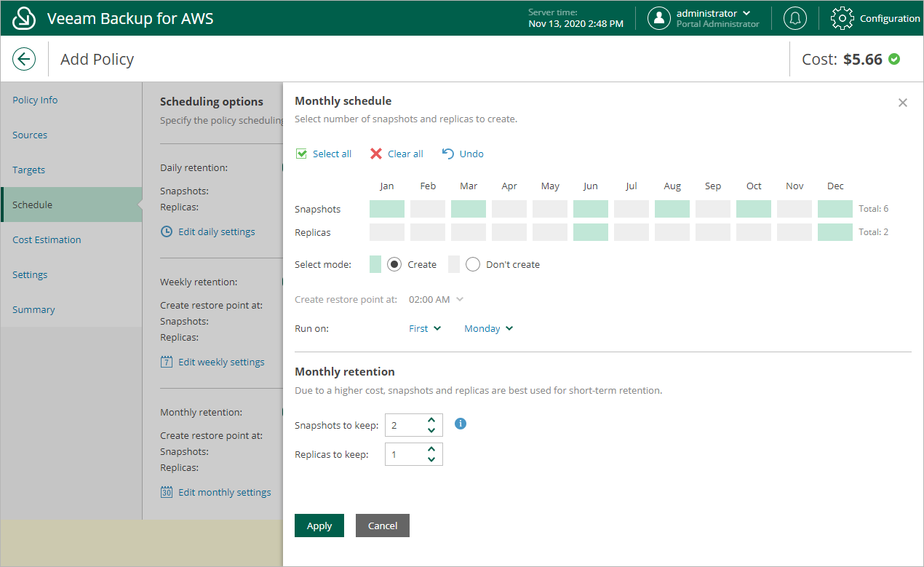The height and width of the screenshot is (567, 924).
Task: Toggle the Snapshots cell for Jan
Action: pyautogui.click(x=387, y=209)
